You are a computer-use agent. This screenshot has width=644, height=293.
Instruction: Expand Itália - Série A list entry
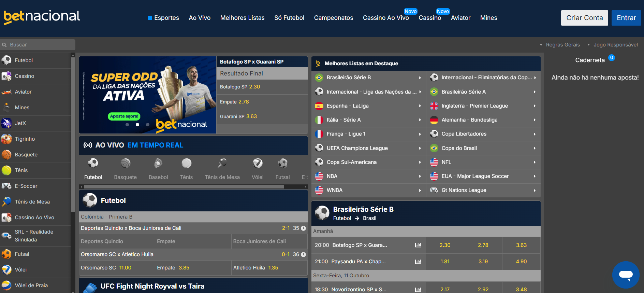tap(368, 120)
